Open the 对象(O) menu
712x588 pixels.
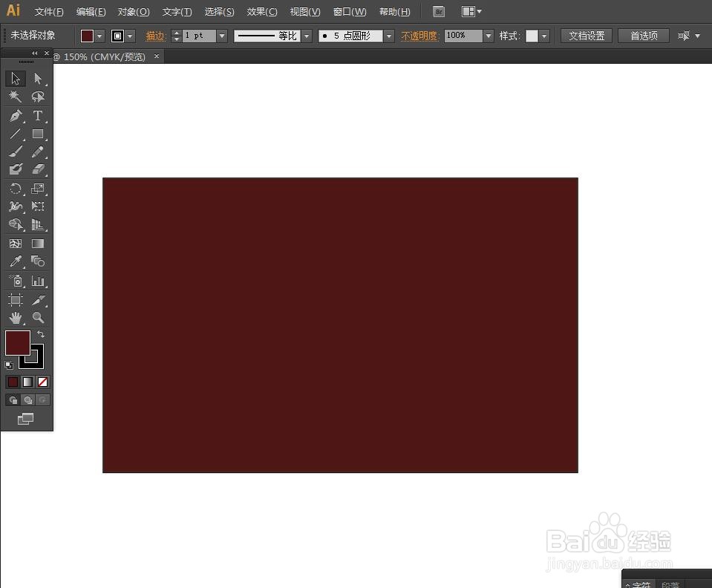[x=134, y=12]
